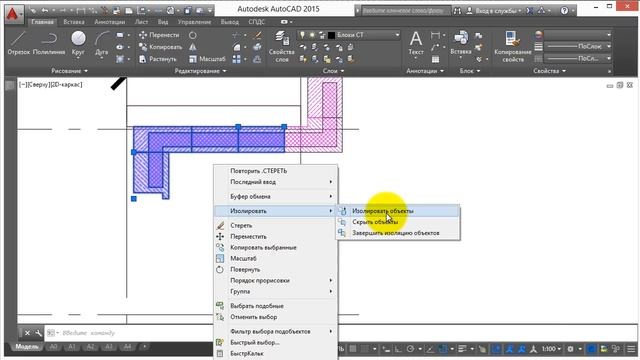Open the Изолировать submenu entry
Viewport: 640px width, 360px height.
coord(276,211)
